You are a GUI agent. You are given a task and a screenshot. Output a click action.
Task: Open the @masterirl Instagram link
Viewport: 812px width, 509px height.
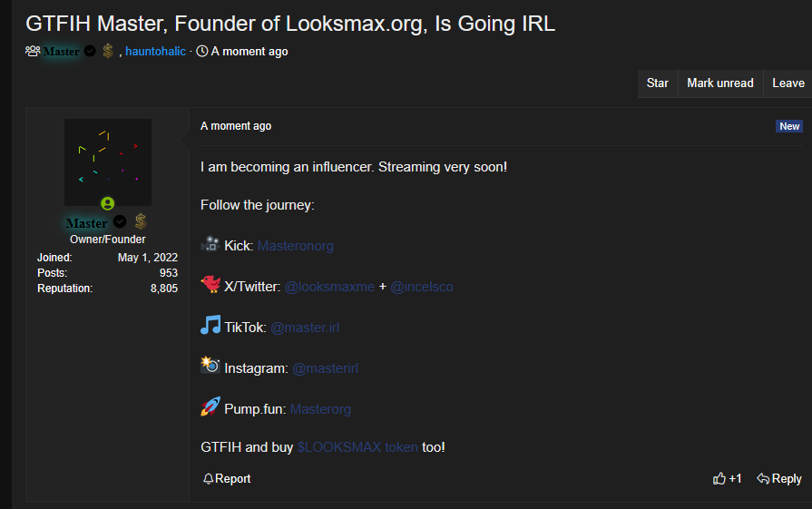[325, 368]
